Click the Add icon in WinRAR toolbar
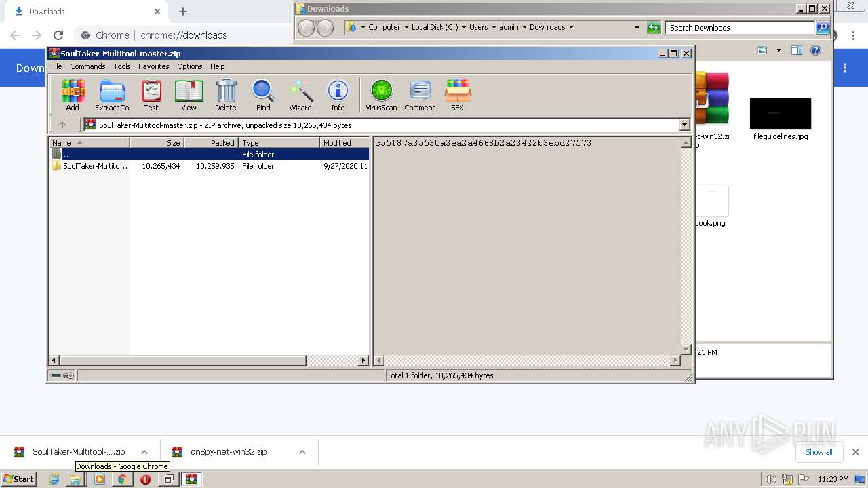This screenshot has height=488, width=868. point(73,95)
